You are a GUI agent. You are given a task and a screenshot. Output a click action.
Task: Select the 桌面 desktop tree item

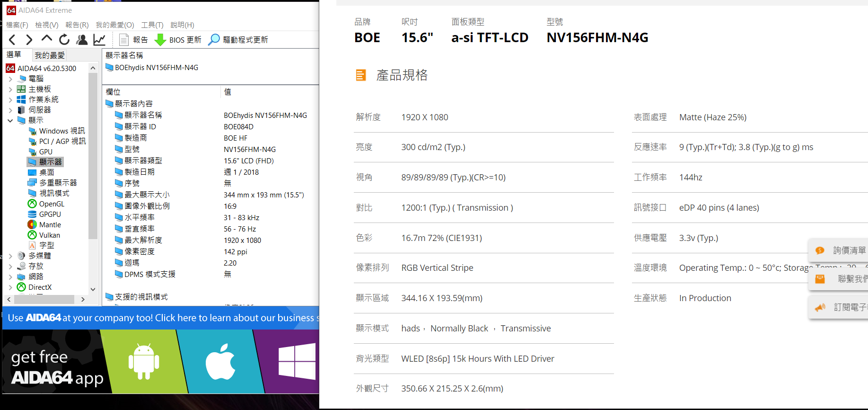[x=41, y=172]
